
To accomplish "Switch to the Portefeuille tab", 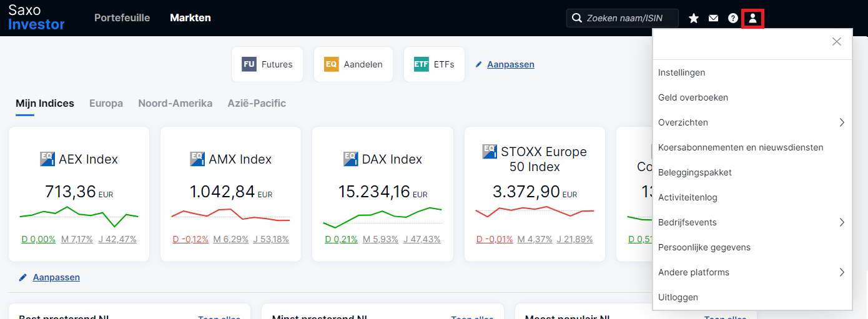I will click(x=122, y=17).
